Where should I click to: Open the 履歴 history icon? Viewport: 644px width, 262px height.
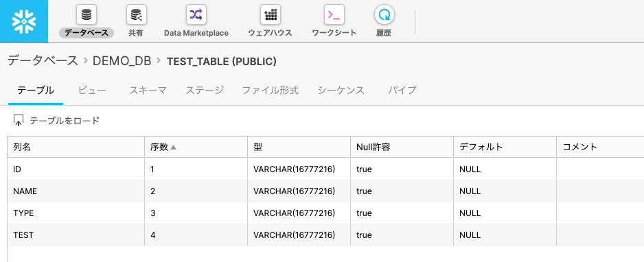click(384, 15)
